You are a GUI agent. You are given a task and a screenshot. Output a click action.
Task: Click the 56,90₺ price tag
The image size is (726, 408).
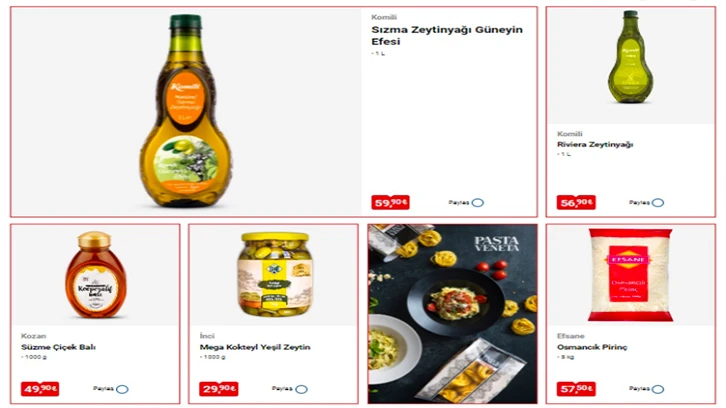click(576, 202)
